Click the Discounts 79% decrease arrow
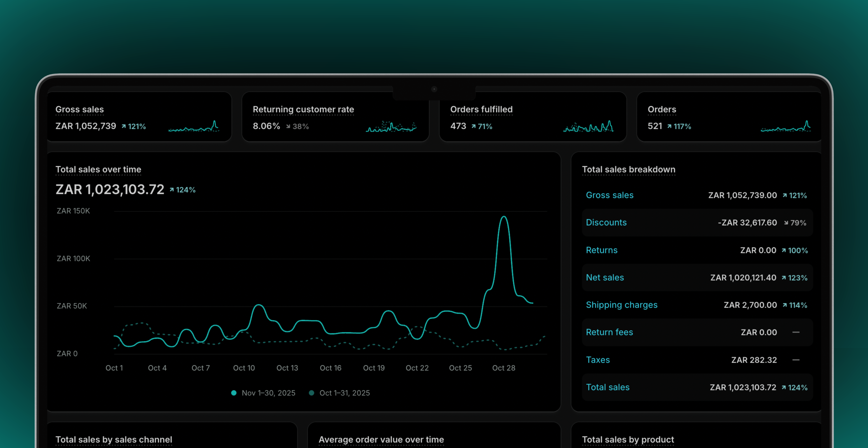The height and width of the screenshot is (448, 868). pos(786,223)
